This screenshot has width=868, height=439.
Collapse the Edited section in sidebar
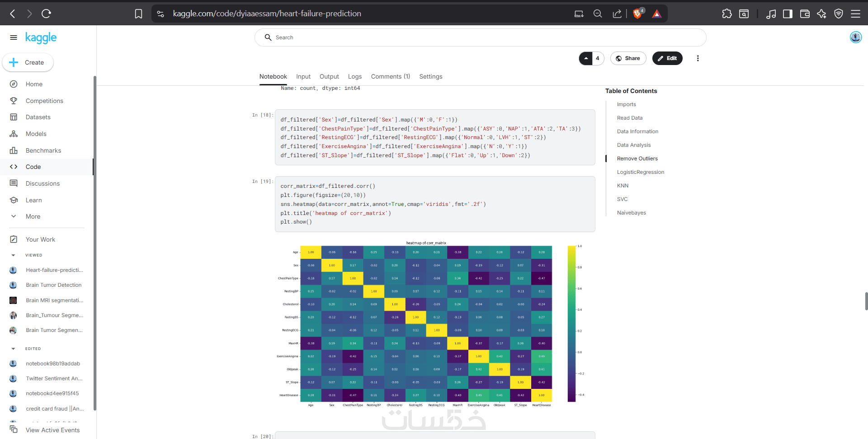(13, 349)
